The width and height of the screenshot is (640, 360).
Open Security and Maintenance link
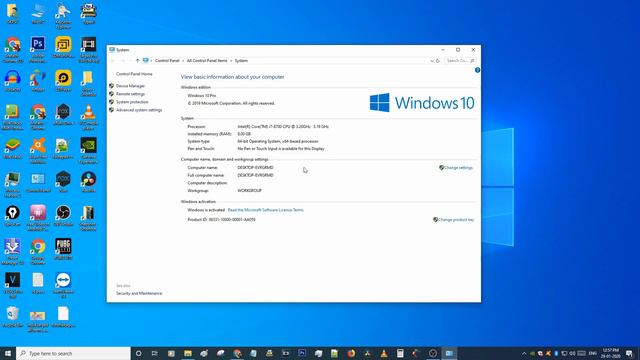point(139,293)
